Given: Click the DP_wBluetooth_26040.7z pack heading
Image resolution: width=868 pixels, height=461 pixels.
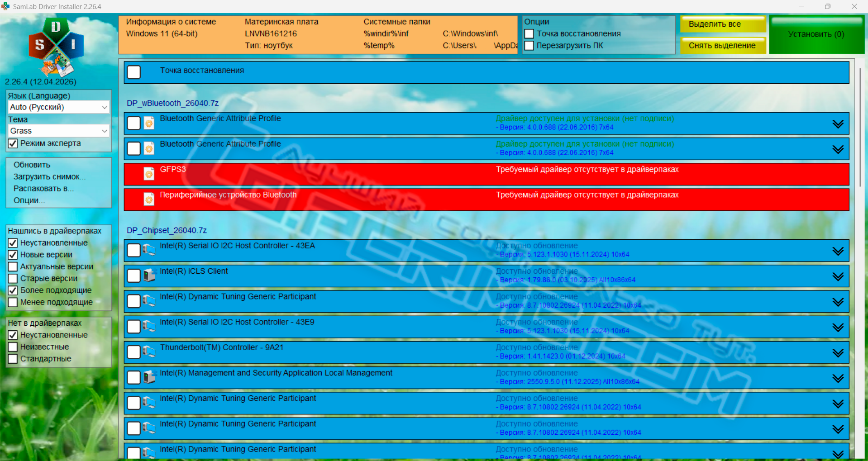Looking at the screenshot, I should (172, 103).
